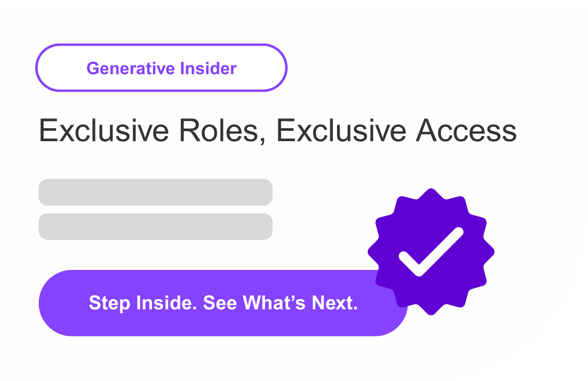The height and width of the screenshot is (381, 588).
Task: Click the Exclusive Roles, Exclusive Access heading
Action: point(277,130)
